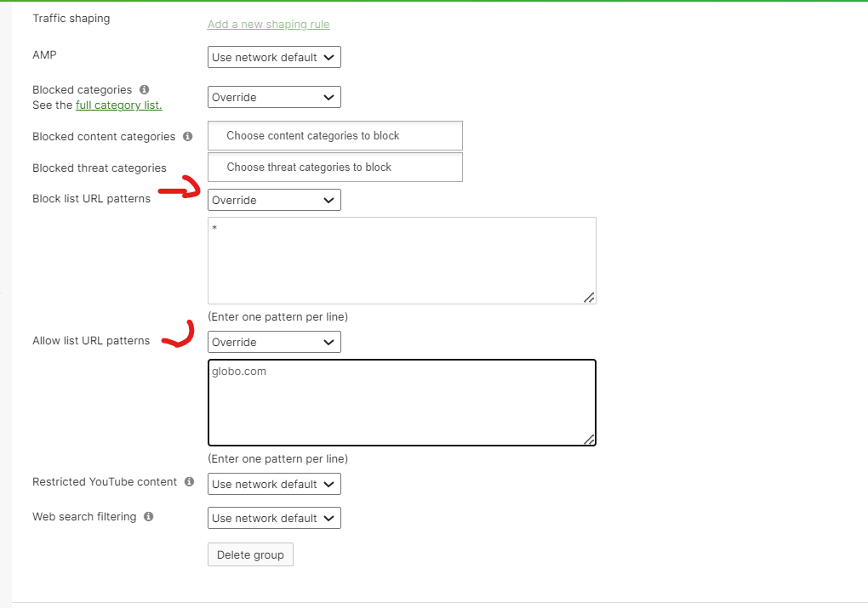Viewport: 868px width, 608px height.
Task: Click the Add a new shaping rule link
Action: [268, 24]
